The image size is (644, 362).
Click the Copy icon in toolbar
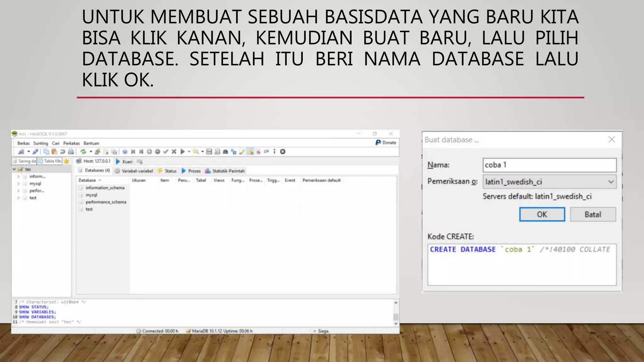[46, 152]
